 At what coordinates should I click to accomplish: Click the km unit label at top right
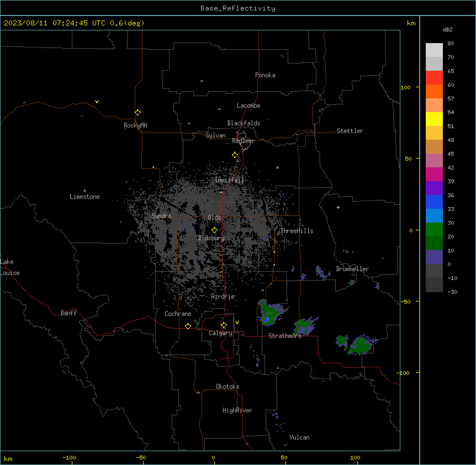411,23
